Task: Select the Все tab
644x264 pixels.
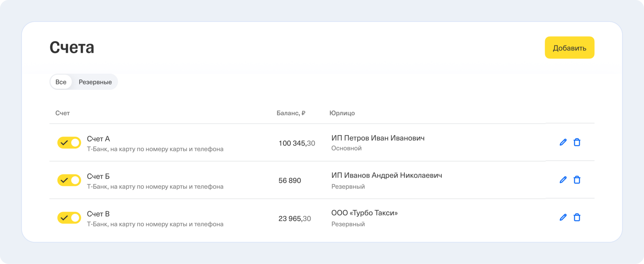Action: click(61, 82)
